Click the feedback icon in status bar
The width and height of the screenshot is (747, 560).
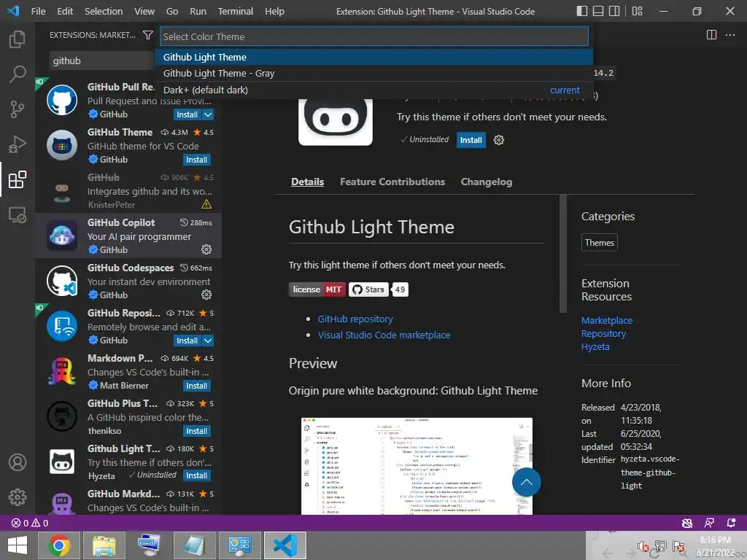click(x=709, y=523)
